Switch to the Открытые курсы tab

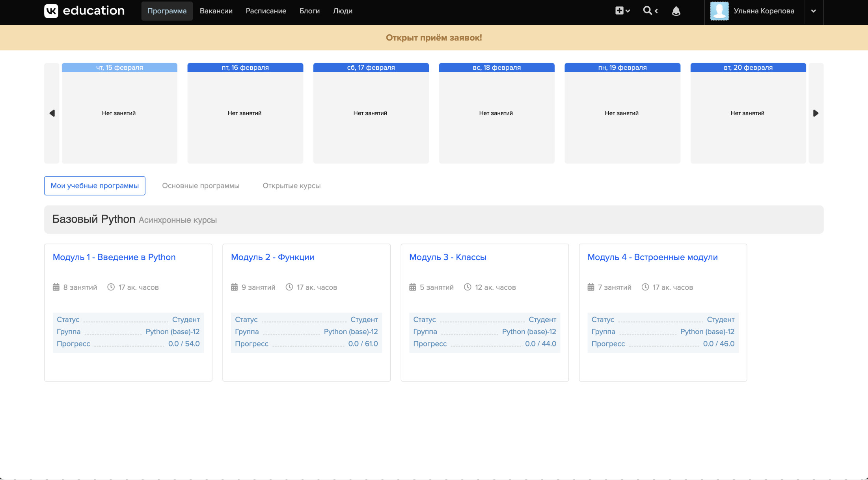(x=291, y=186)
